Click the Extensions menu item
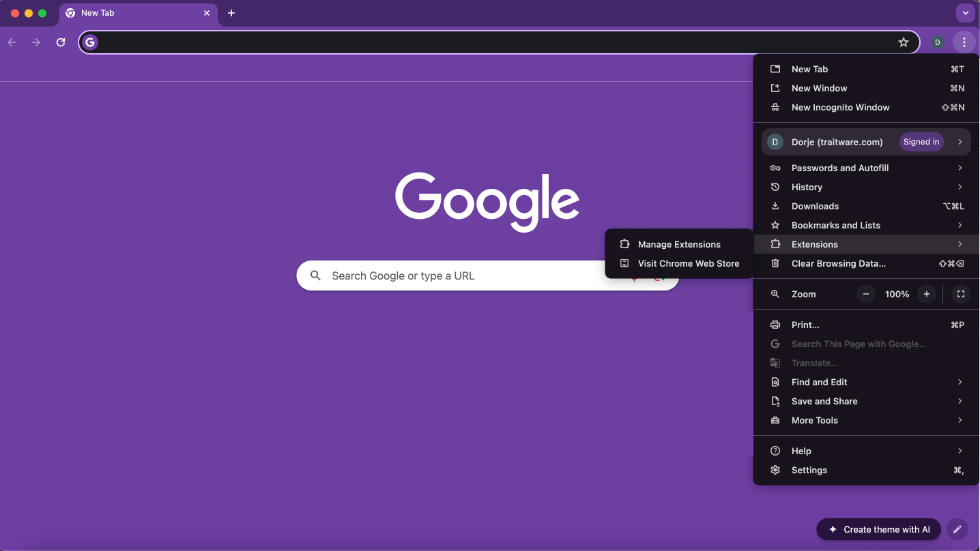The width and height of the screenshot is (980, 551). [x=866, y=244]
